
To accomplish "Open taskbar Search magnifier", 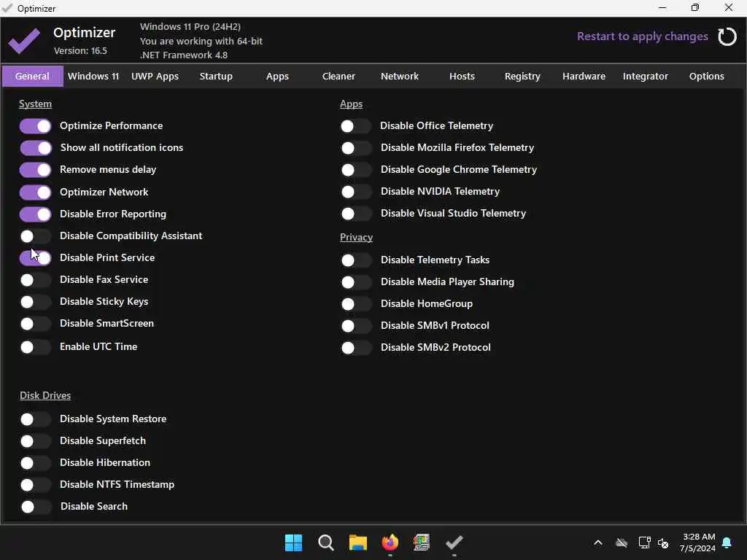I will click(x=326, y=542).
